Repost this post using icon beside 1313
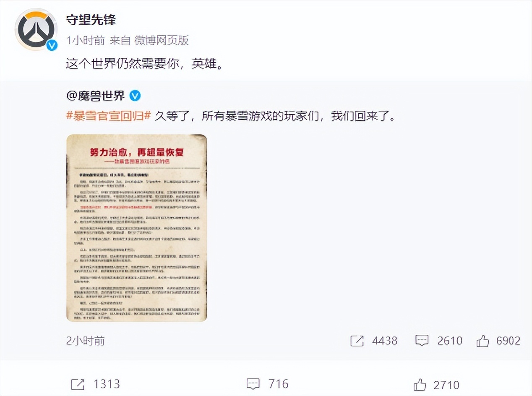 pos(78,384)
